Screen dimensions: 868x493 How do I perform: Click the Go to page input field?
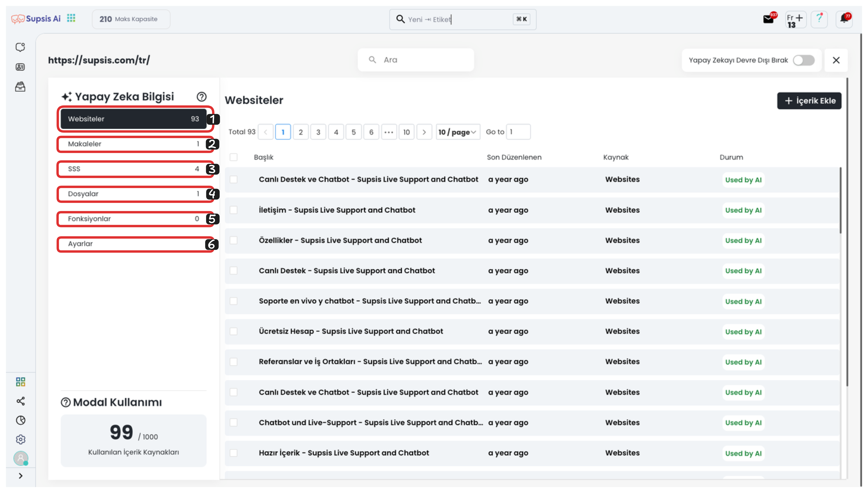518,132
